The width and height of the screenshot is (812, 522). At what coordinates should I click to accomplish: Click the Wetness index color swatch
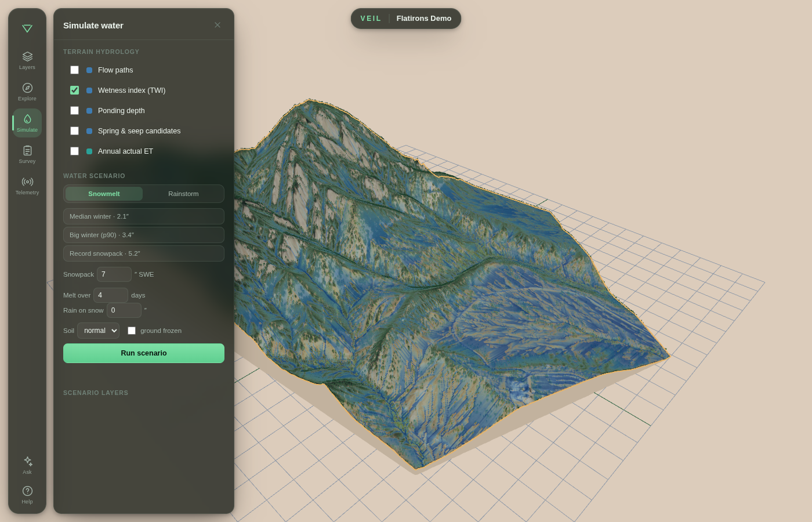pos(89,90)
